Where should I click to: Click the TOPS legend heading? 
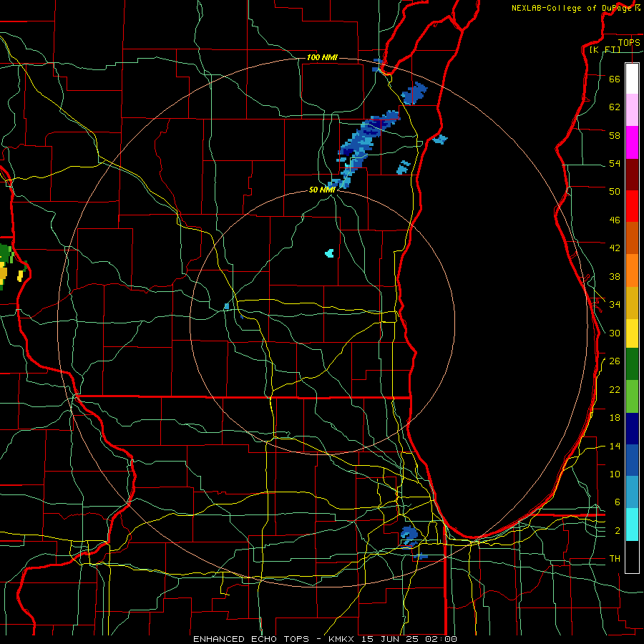[629, 42]
